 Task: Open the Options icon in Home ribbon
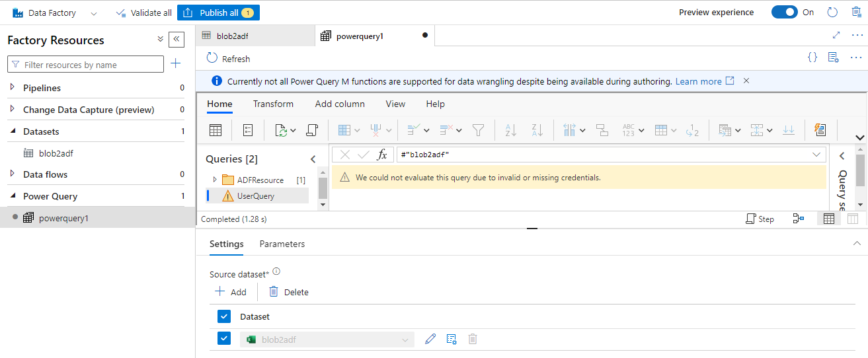[248, 130]
